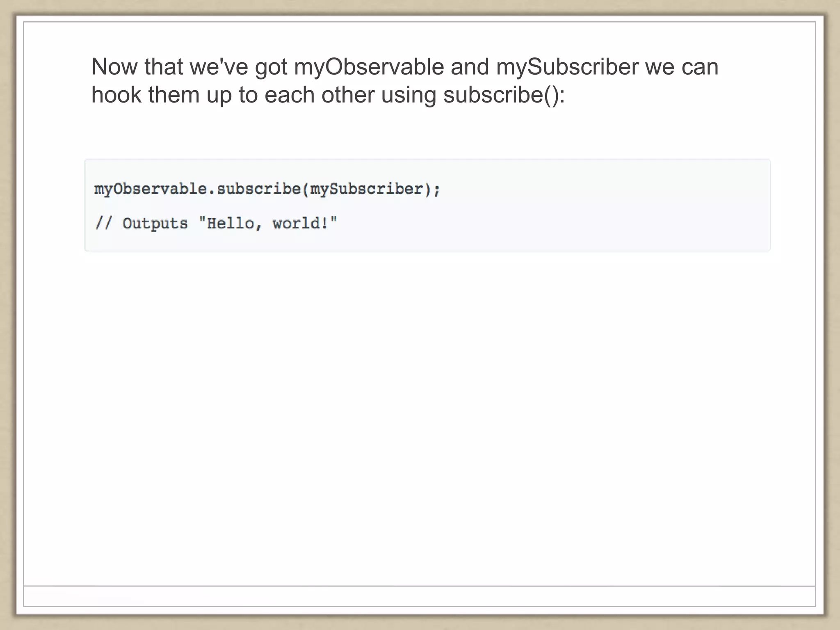
Task: Click the blank footer strip at slide bottom
Action: click(419, 596)
